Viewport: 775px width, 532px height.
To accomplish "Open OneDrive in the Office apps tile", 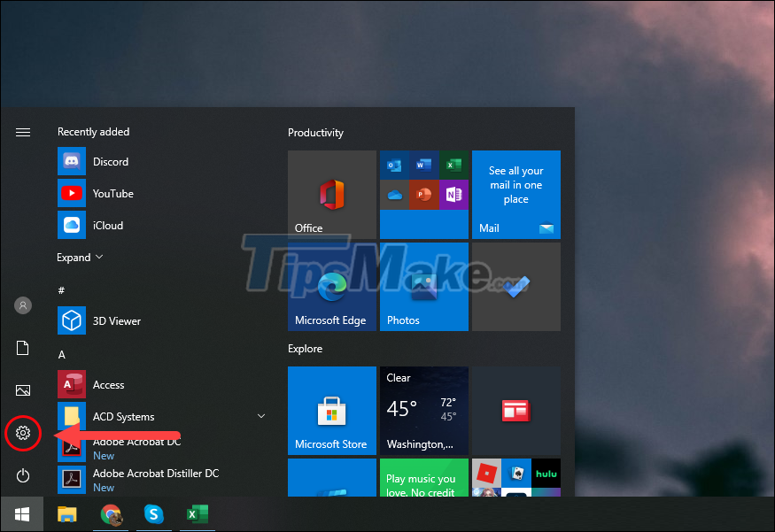I will pos(394,195).
